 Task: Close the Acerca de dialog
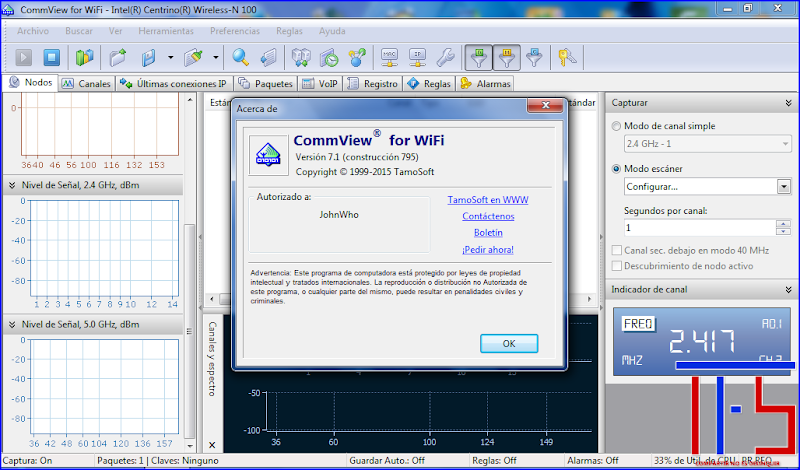click(545, 105)
